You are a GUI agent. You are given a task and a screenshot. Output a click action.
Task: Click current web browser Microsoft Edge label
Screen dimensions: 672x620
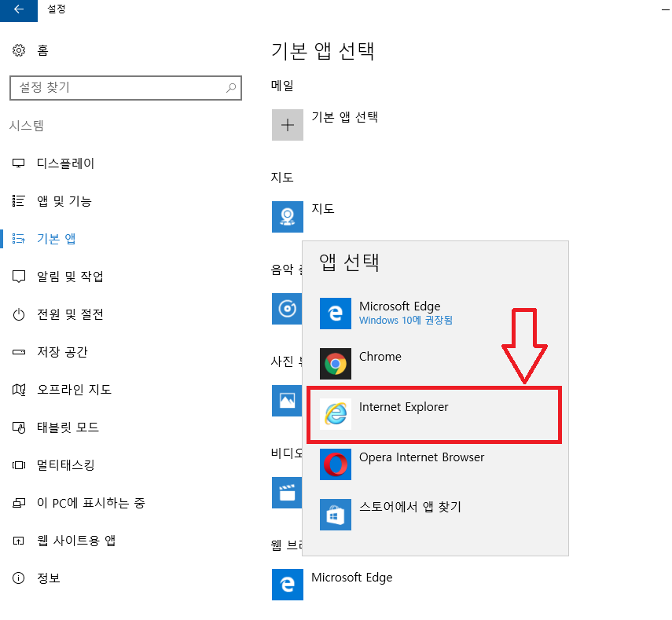tap(352, 578)
